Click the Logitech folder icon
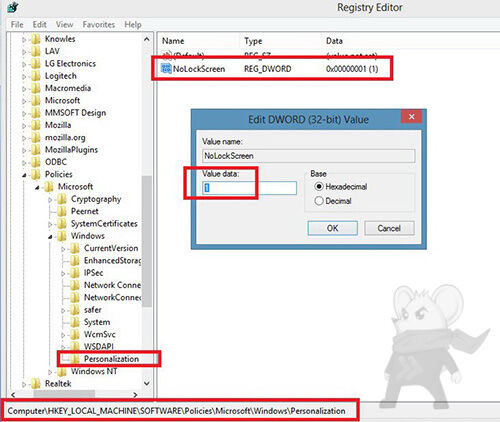The width and height of the screenshot is (500, 422). pyautogui.click(x=36, y=76)
